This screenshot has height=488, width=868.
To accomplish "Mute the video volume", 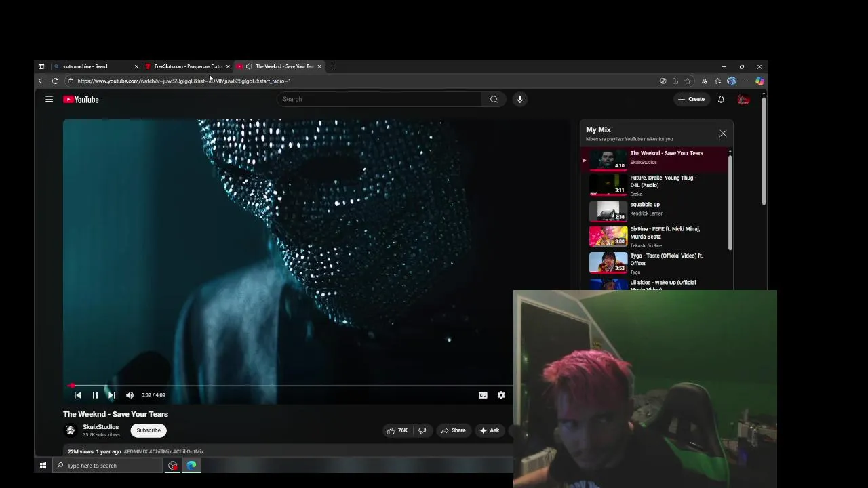I will coord(130,395).
